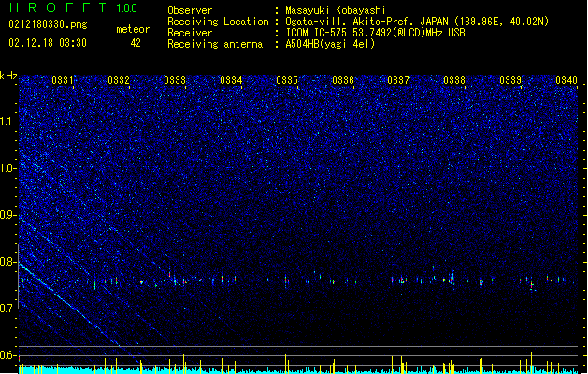
Task: Click the HROFFT 1.0.0 title text
Action: [x=73, y=7]
